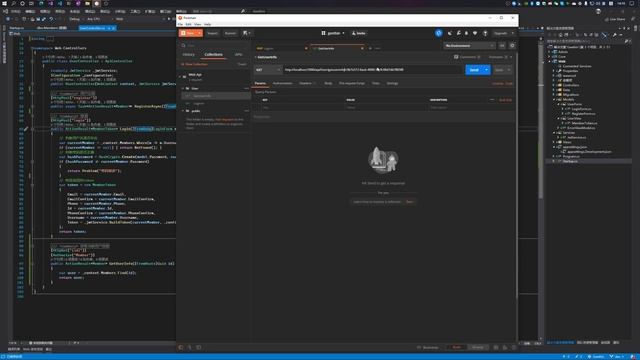
Task: Open manage environments gear icon
Action: coord(512,46)
